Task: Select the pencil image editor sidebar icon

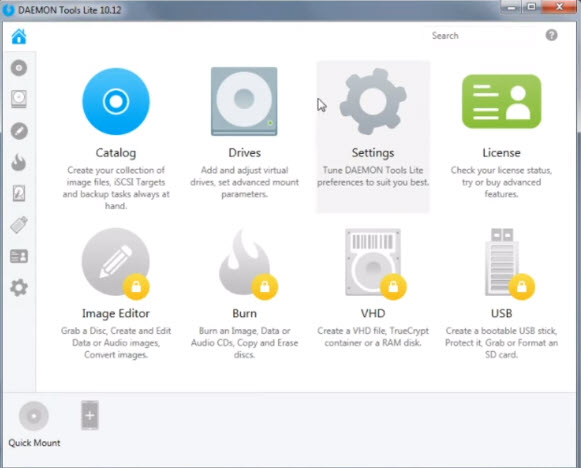Action: pyautogui.click(x=19, y=131)
